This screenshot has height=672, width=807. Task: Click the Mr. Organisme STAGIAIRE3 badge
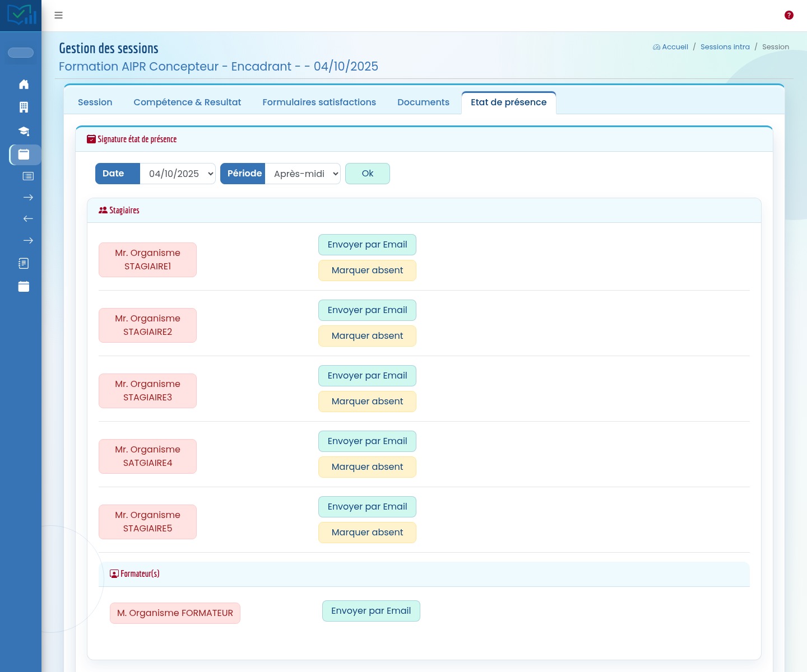(x=148, y=391)
